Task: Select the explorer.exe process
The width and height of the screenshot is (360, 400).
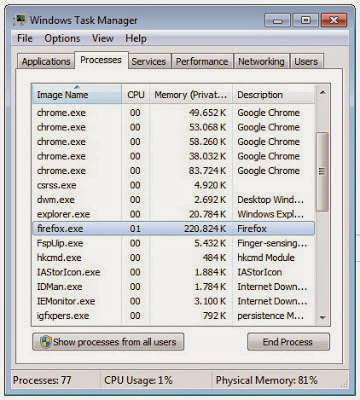Action: tap(173, 214)
